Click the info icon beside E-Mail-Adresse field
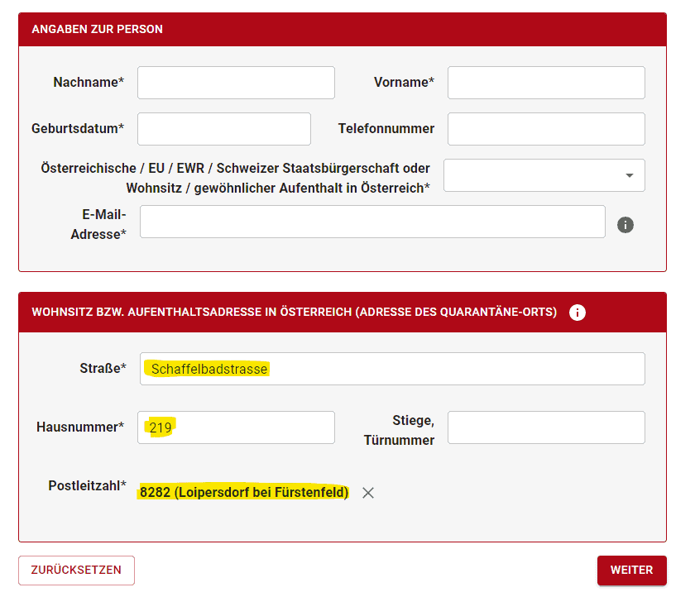Screen dimensions: 695x616 (625, 225)
